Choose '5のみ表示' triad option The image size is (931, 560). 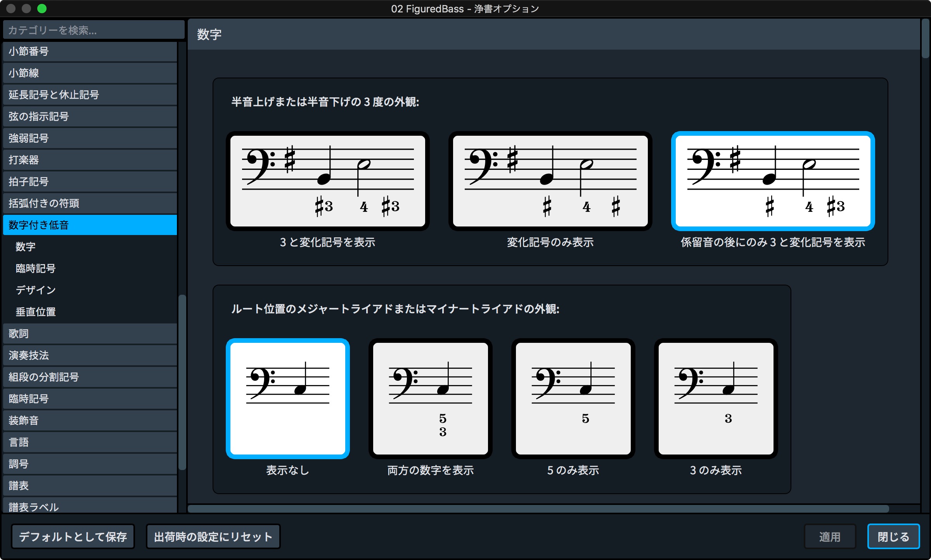tap(573, 398)
